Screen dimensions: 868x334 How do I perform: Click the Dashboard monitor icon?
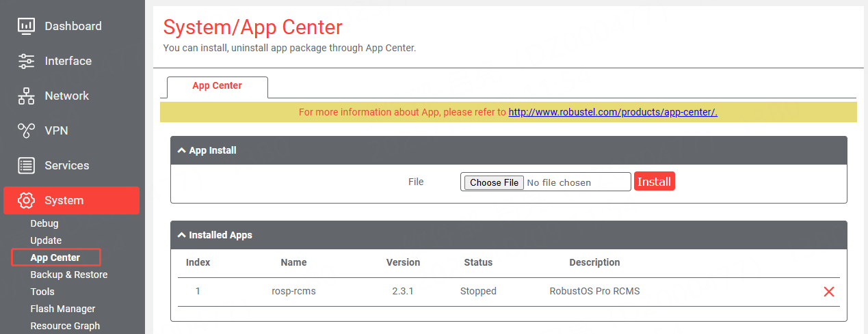[x=27, y=27]
